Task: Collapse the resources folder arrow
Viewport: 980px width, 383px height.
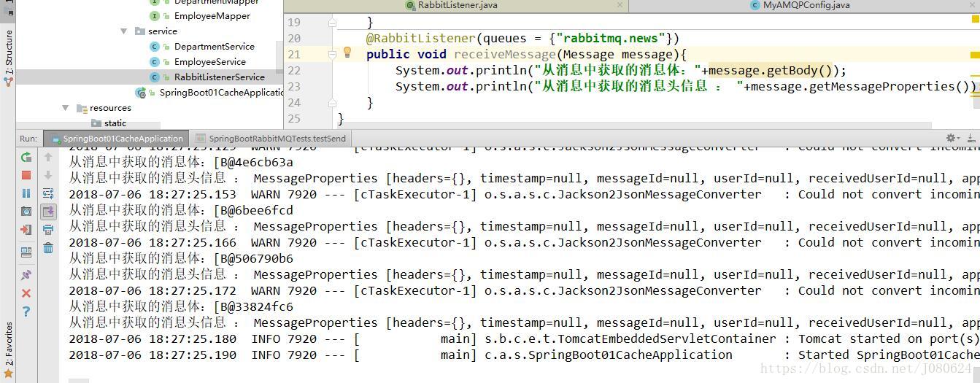Action: pyautogui.click(x=66, y=107)
